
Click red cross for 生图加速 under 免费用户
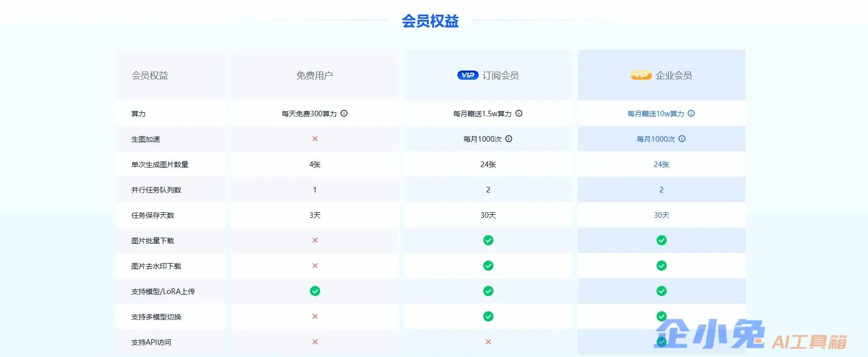click(315, 139)
